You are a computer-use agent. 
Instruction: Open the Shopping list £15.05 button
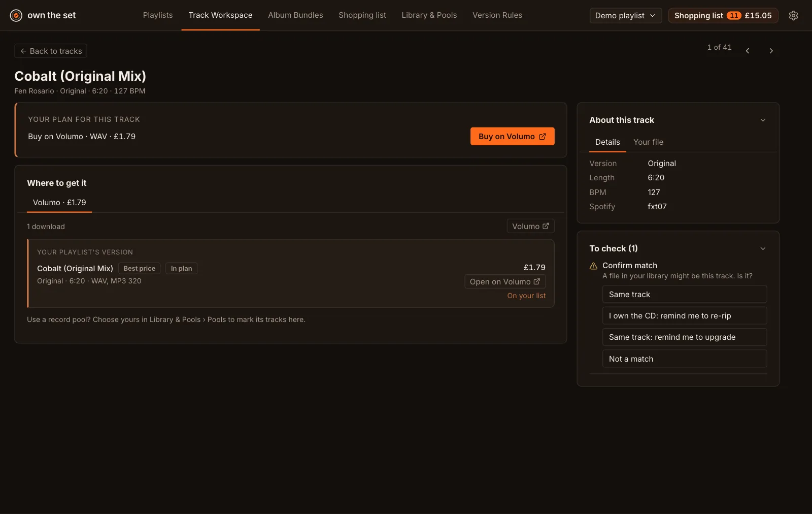723,15
